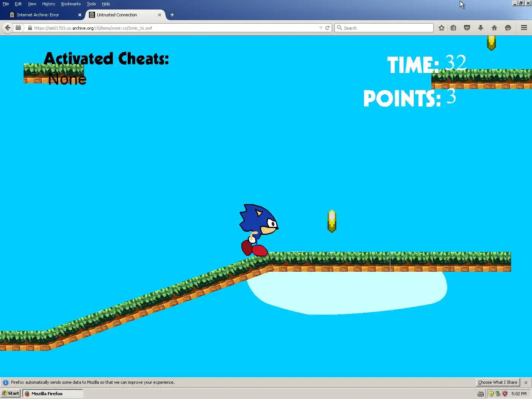Click the Activated Cheats: heading

(106, 59)
